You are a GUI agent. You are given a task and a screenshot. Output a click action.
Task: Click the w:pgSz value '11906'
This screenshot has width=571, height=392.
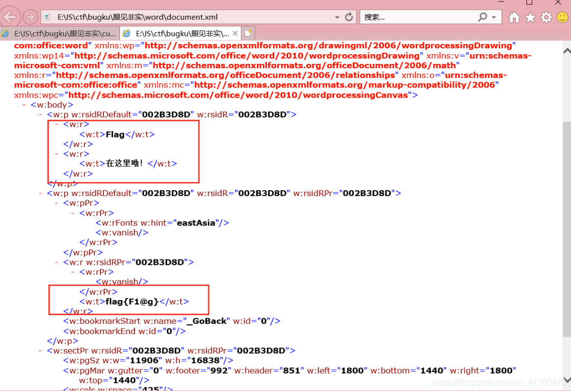pyautogui.click(x=144, y=360)
